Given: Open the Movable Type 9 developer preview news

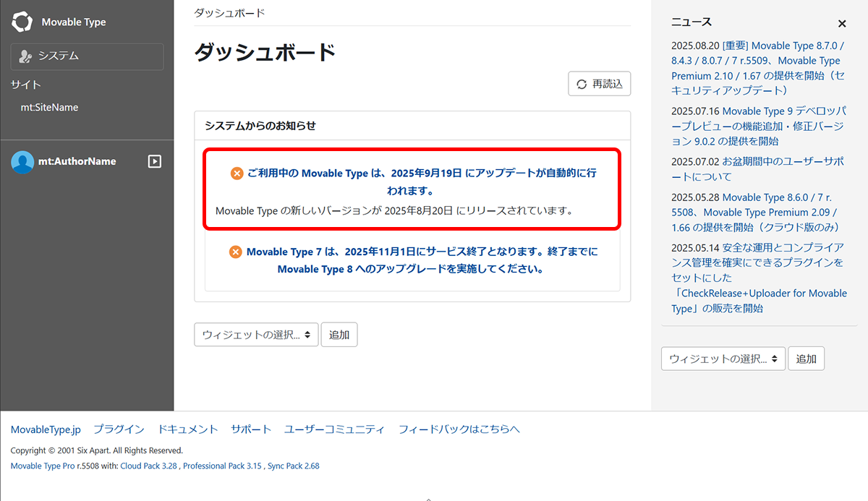Looking at the screenshot, I should [x=759, y=126].
